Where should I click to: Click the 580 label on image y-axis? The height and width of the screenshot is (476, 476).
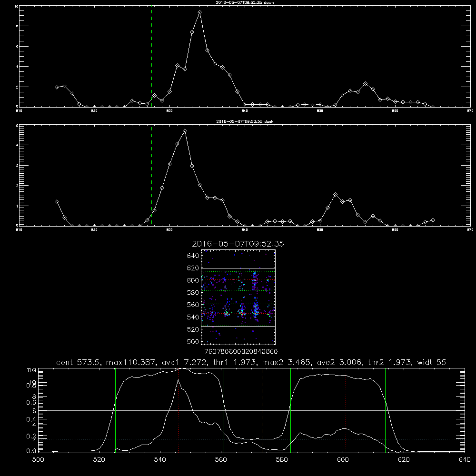tap(193, 293)
